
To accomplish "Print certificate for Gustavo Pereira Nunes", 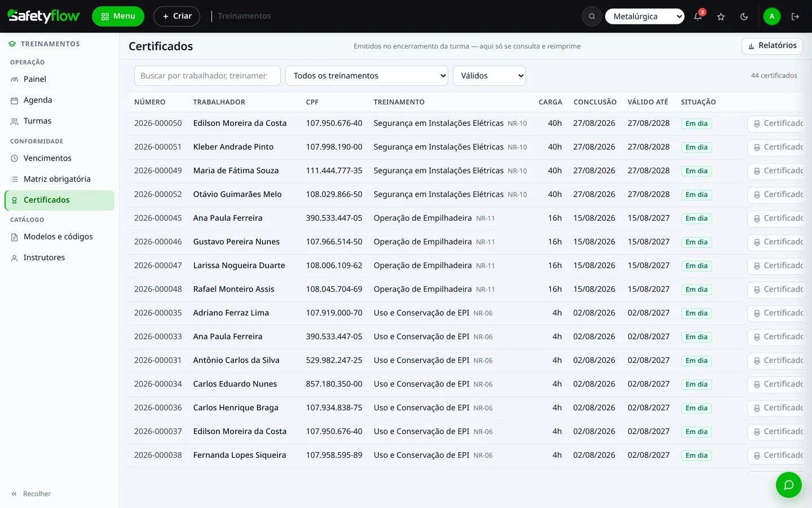I will (x=776, y=242).
